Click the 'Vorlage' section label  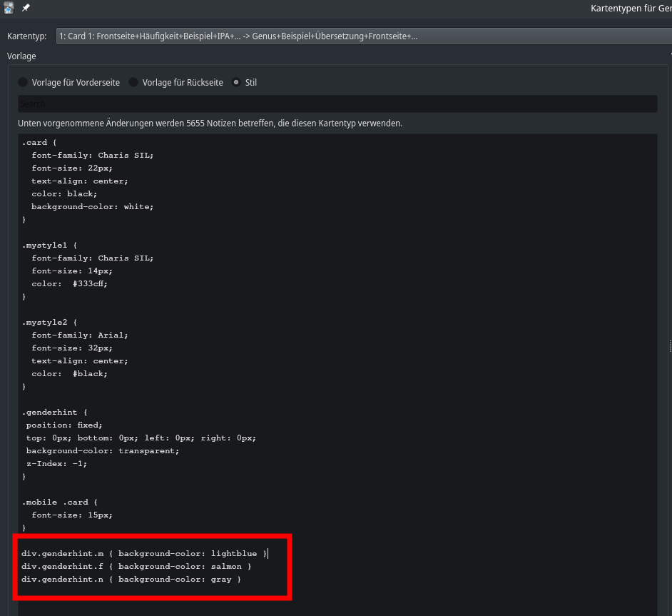point(21,56)
